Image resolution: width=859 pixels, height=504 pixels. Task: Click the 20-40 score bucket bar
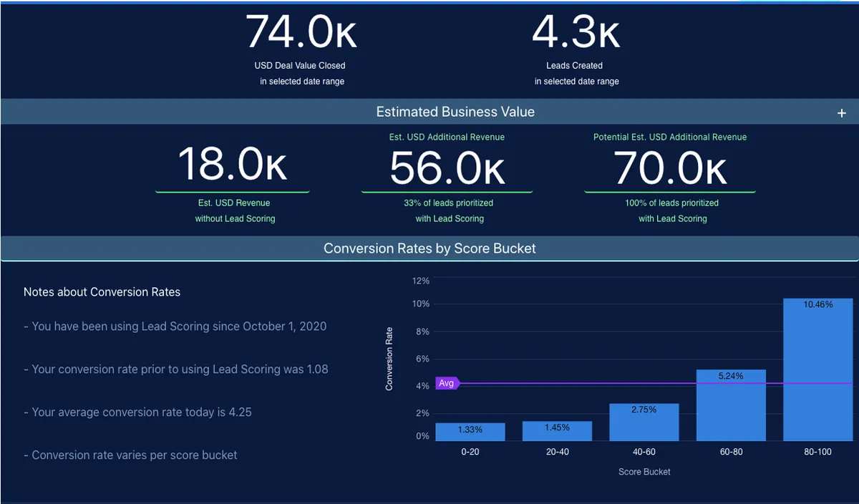(557, 430)
